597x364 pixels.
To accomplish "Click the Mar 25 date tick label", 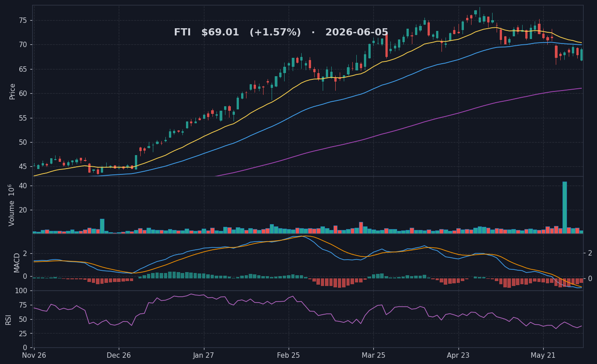I will [373, 355].
